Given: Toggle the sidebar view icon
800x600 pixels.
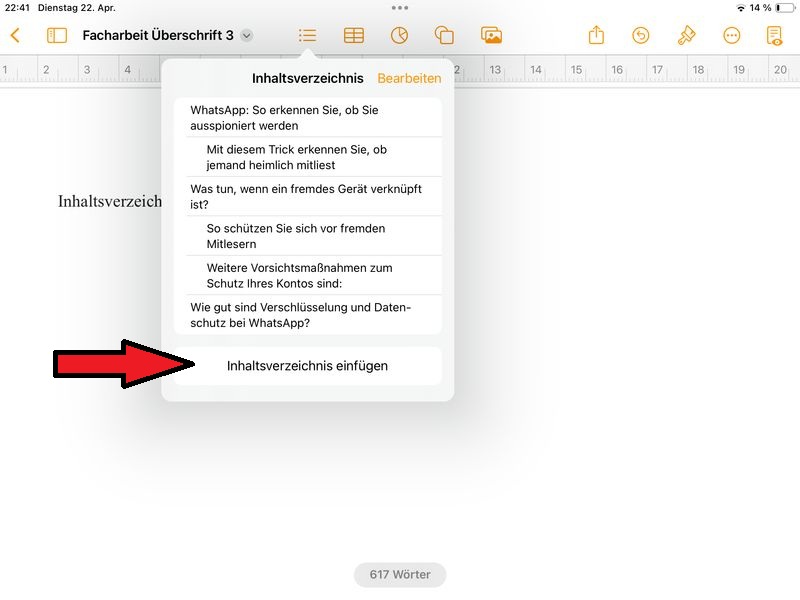Looking at the screenshot, I should pos(57,35).
